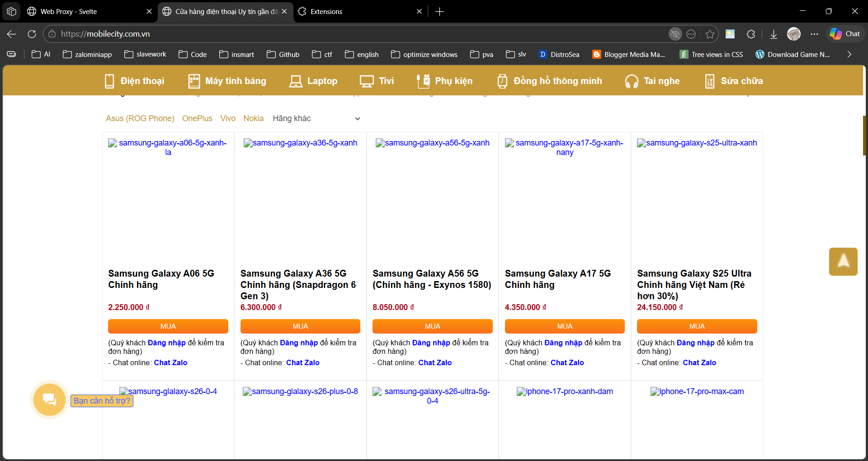
Task: Open the browser Downloads icon
Action: pos(774,34)
